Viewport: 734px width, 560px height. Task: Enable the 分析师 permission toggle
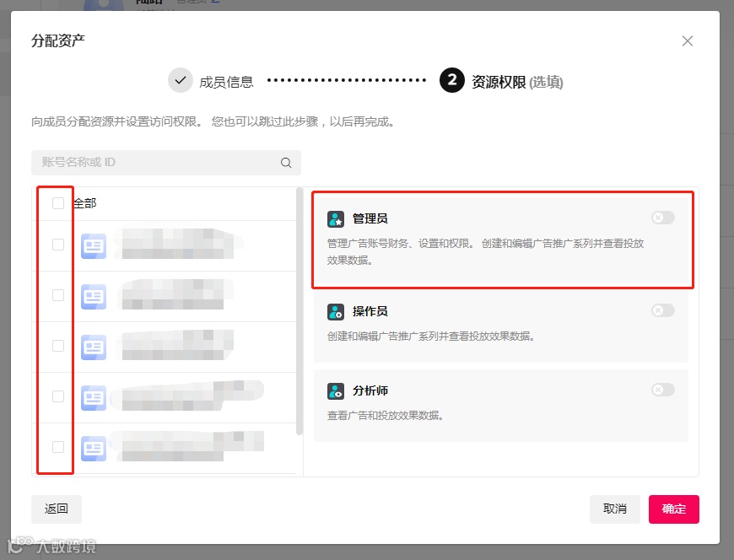coord(663,390)
